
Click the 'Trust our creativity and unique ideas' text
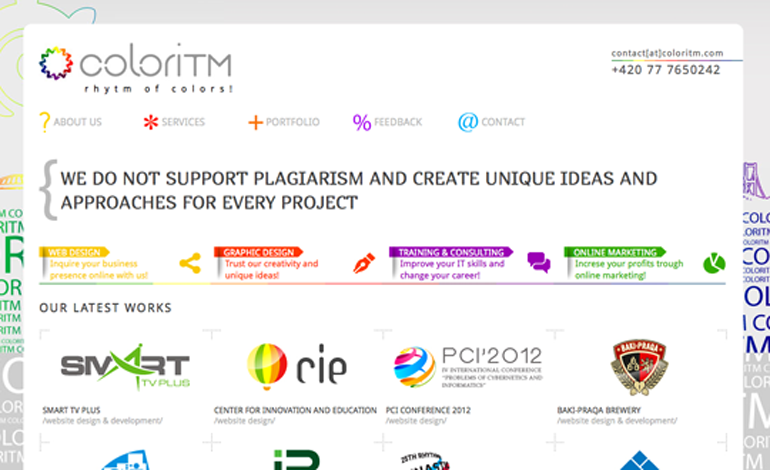click(271, 270)
